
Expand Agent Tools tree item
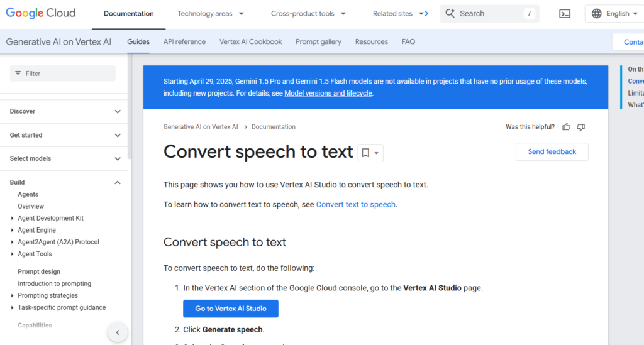pyautogui.click(x=12, y=254)
